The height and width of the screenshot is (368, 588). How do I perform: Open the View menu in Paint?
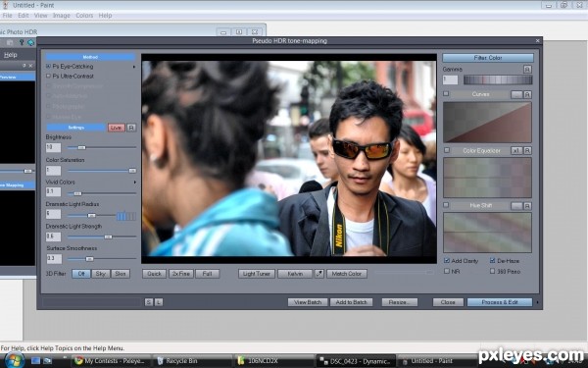tap(40, 16)
